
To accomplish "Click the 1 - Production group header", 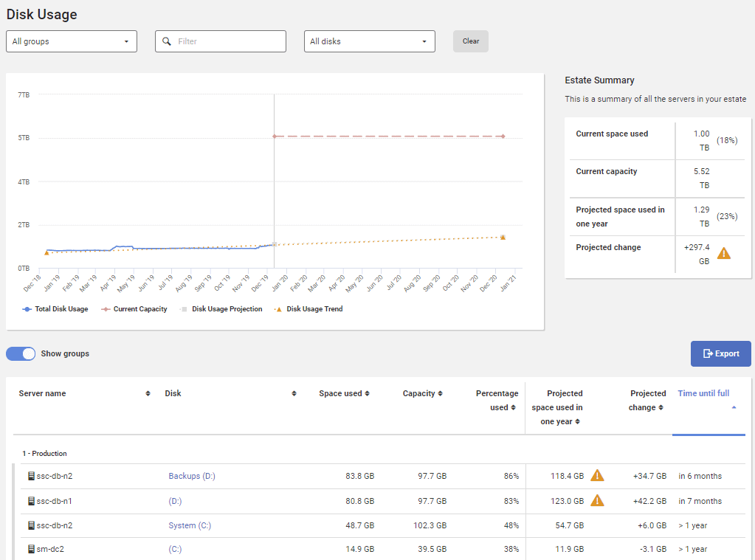I will [x=44, y=454].
